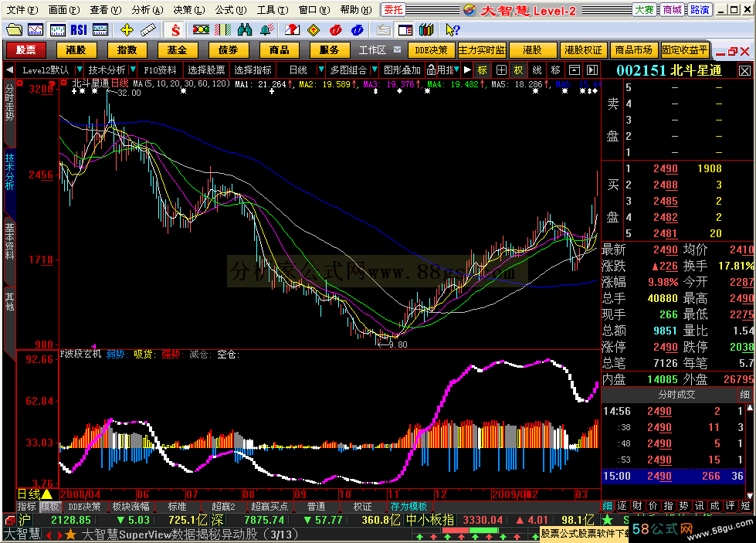Click the yellow diamond up-arrow icon
This screenshot has height=543, width=756.
coord(314,30)
